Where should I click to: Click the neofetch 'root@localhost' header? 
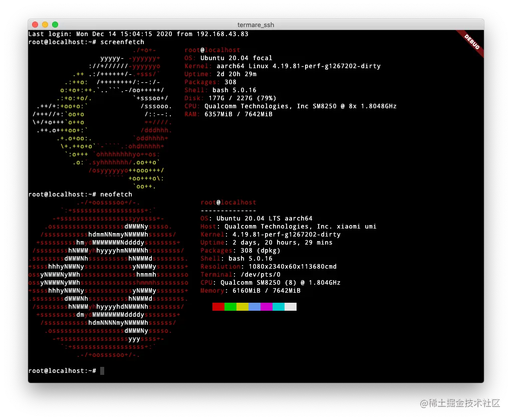pos(228,202)
